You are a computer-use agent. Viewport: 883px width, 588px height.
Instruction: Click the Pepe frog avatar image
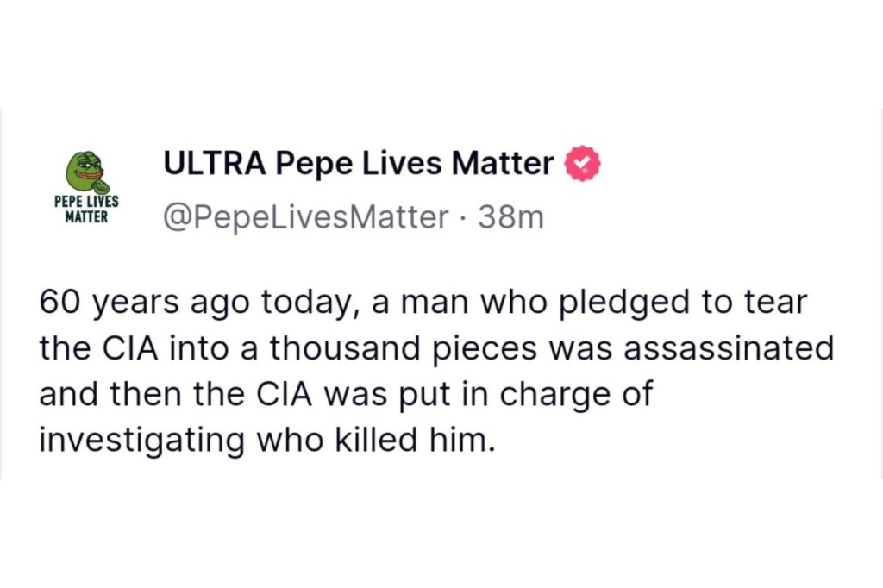tap(85, 171)
